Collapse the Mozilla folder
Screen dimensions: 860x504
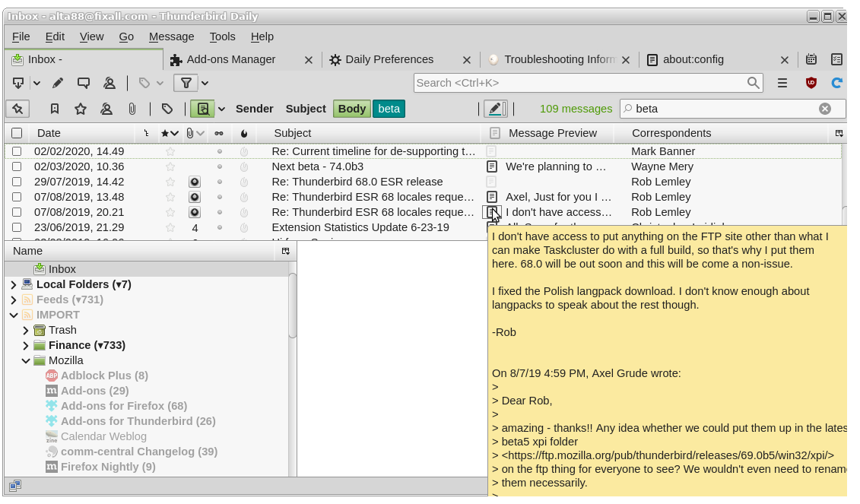26,361
